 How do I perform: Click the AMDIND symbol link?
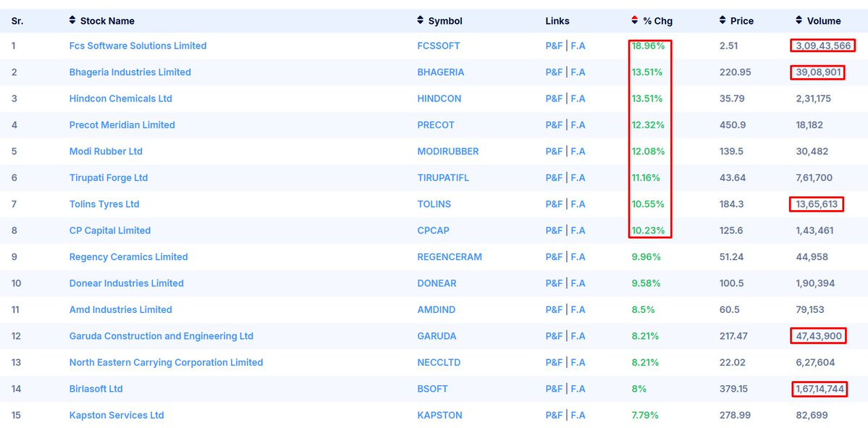click(x=437, y=309)
